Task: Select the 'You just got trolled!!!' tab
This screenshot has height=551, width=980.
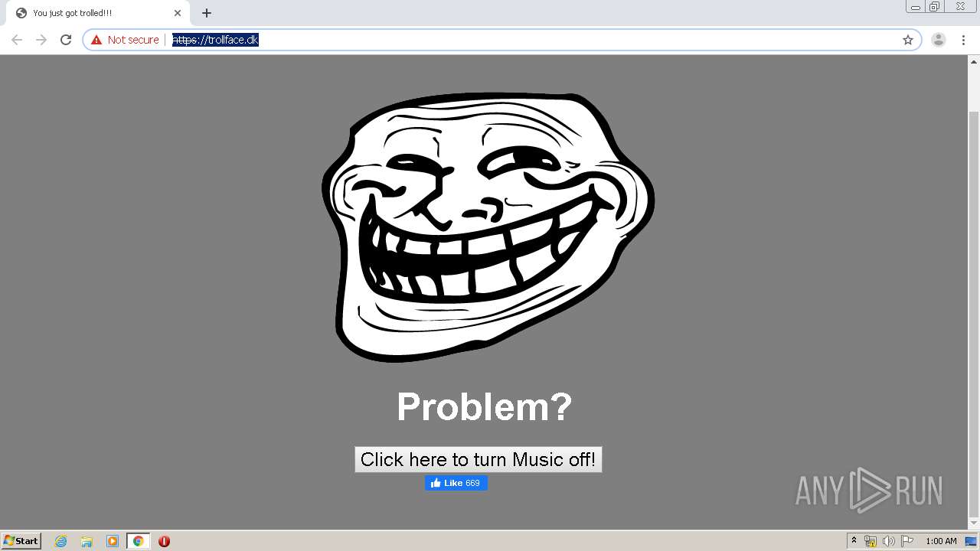Action: click(97, 13)
